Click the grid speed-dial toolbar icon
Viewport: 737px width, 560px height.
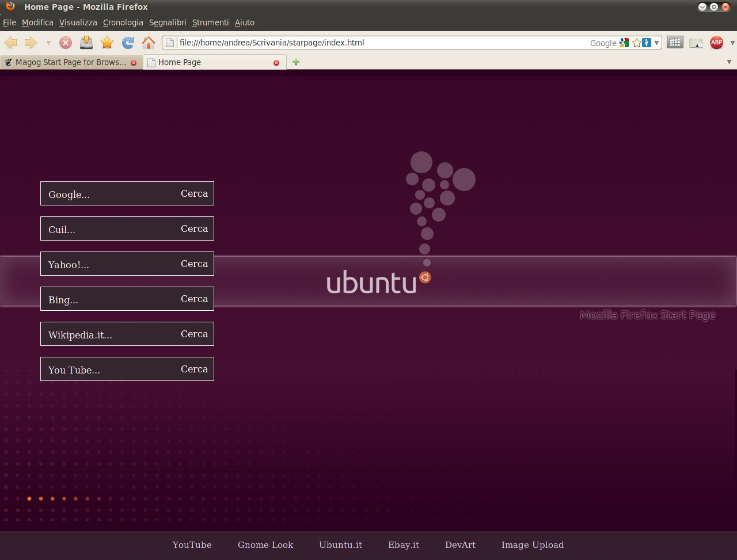pos(675,43)
